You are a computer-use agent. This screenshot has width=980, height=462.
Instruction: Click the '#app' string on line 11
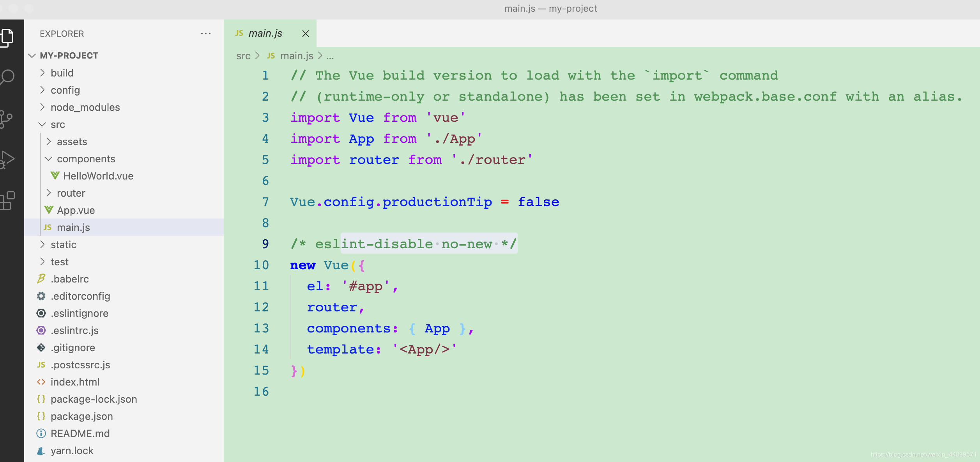pyautogui.click(x=366, y=286)
